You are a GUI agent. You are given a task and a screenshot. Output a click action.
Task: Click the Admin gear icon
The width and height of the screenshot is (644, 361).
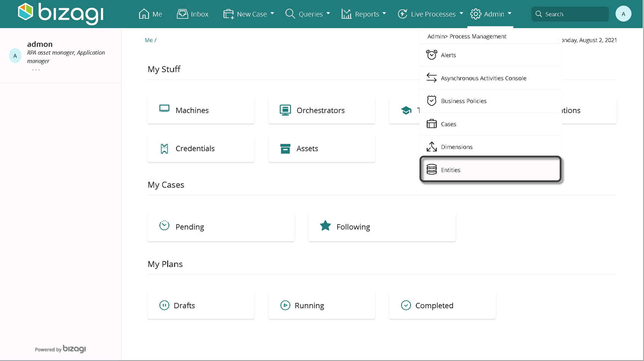click(475, 14)
